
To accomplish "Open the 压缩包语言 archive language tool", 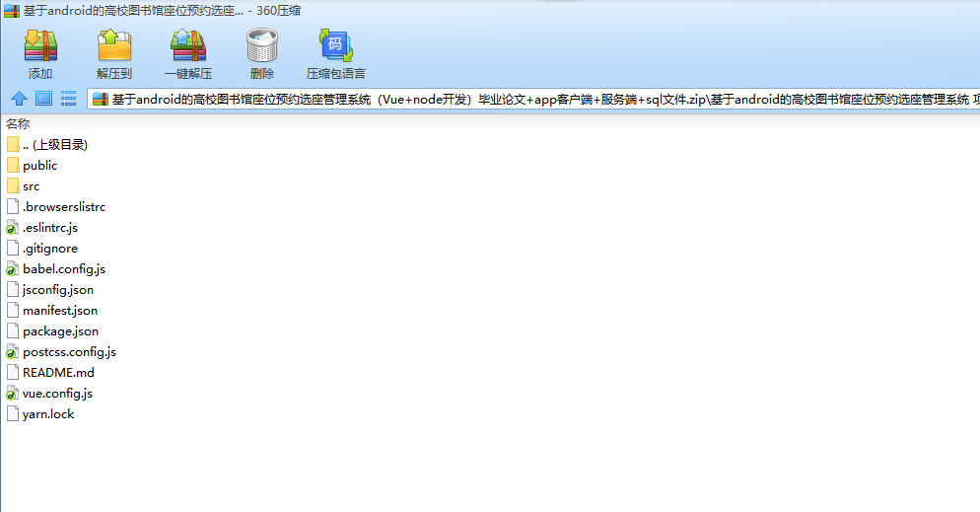I will (x=335, y=45).
